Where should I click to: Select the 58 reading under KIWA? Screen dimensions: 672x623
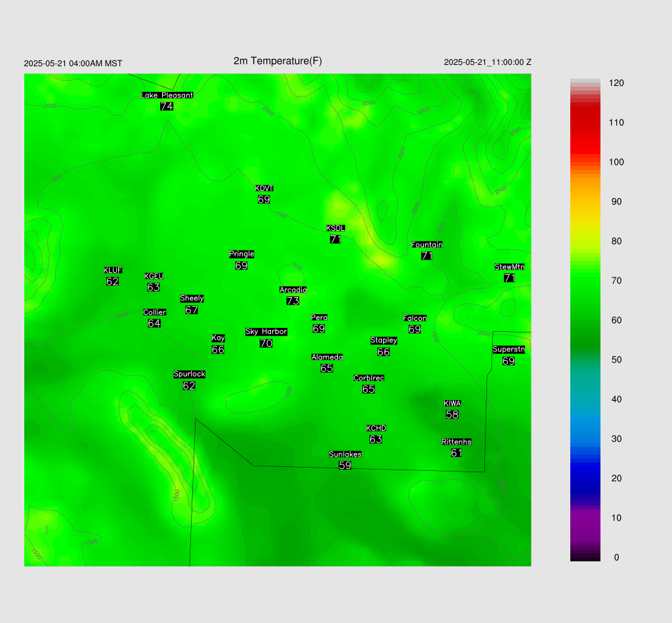452,414
